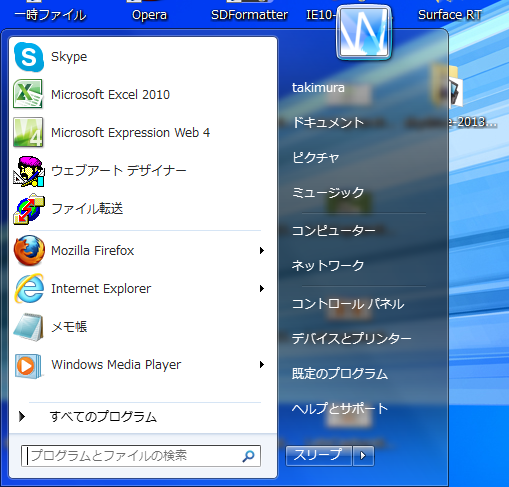The image size is (509, 487).
Task: Click the SDFormatter desktop shortcut label
Action: click(x=249, y=15)
